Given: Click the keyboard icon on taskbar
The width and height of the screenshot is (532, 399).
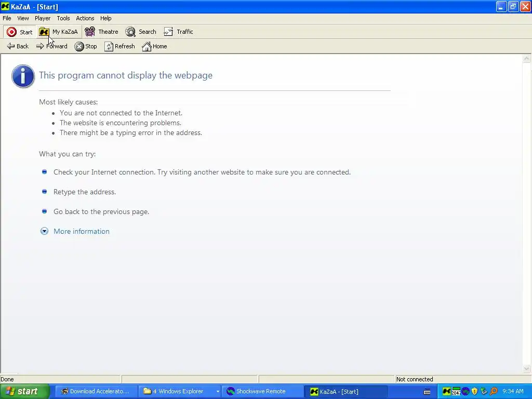Looking at the screenshot, I should pos(427,392).
